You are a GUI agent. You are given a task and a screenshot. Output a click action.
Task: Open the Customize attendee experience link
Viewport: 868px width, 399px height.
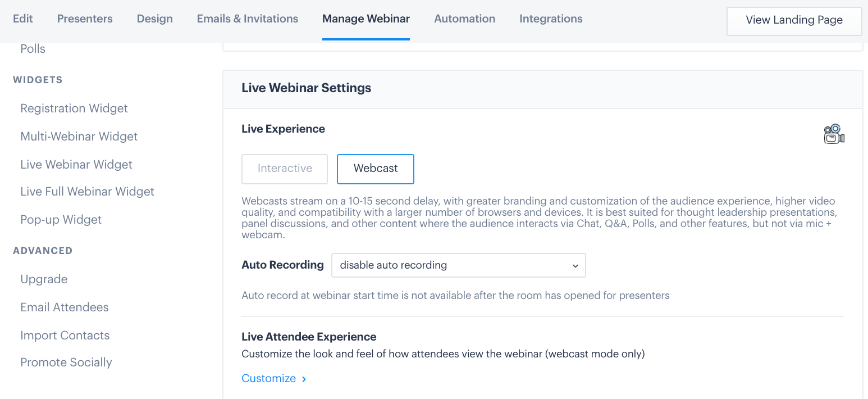(269, 378)
